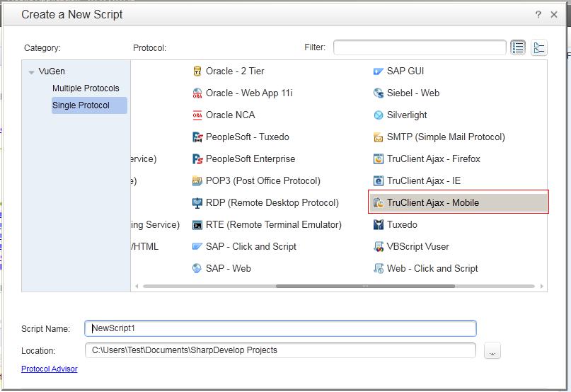Screen dimensions: 571x392
Task: Click the Siebel - Web icon
Action: click(379, 93)
